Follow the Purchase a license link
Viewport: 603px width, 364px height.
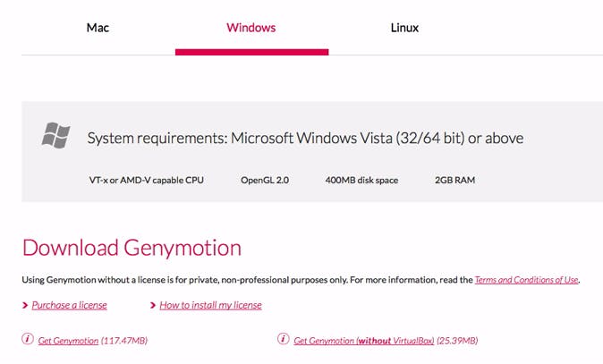(69, 305)
